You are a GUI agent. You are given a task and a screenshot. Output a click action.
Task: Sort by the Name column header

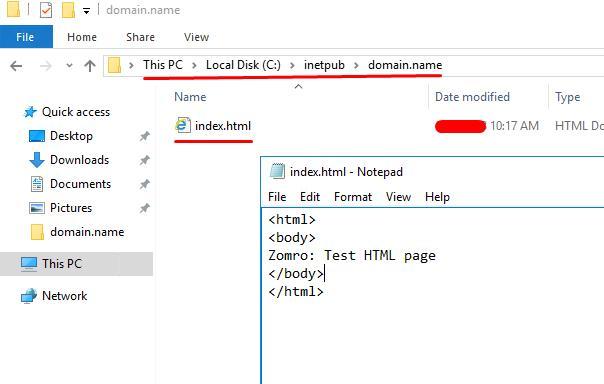pos(190,97)
